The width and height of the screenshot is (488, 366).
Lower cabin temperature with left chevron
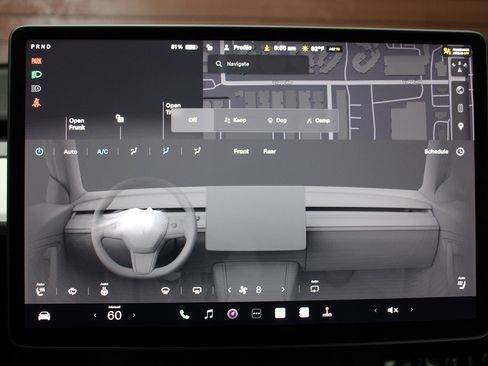[95, 315]
